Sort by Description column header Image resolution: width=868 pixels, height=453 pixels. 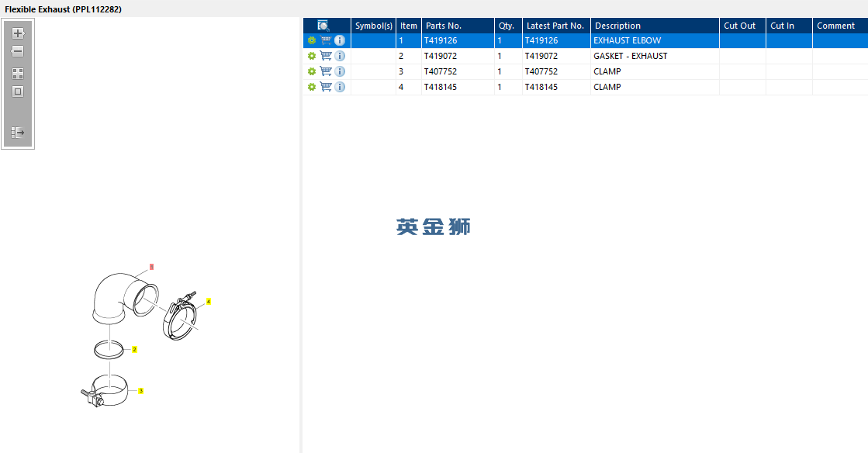655,26
